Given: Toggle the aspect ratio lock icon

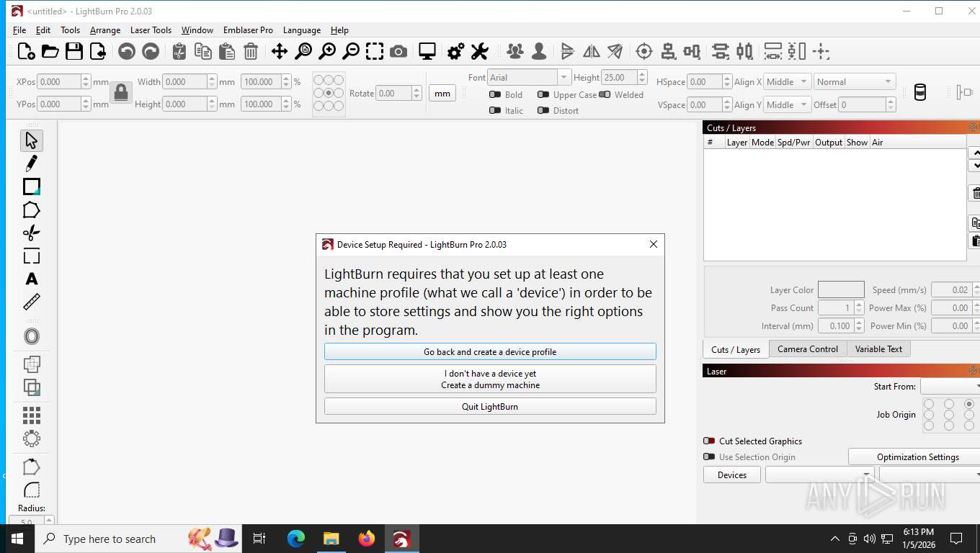Looking at the screenshot, I should click(121, 92).
